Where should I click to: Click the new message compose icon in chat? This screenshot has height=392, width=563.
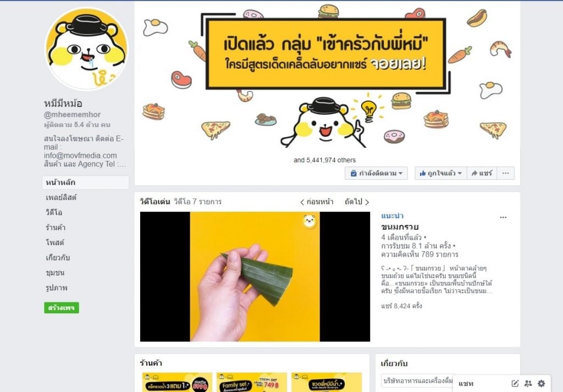(x=515, y=383)
